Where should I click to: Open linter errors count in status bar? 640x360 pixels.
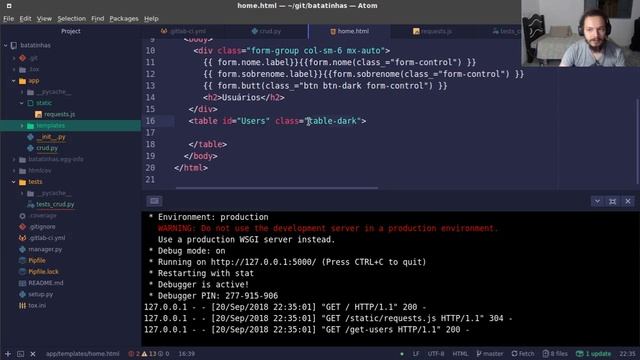tap(134, 354)
